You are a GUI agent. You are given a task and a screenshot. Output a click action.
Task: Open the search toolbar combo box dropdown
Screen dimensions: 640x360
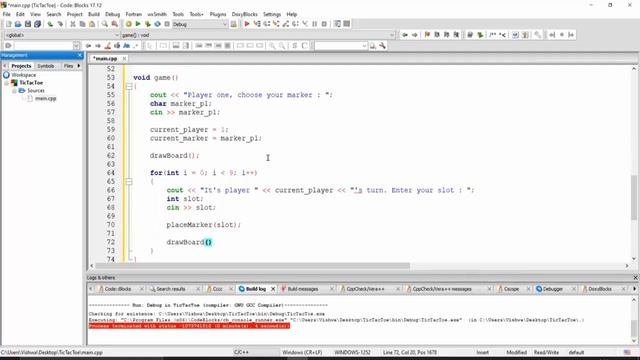click(364, 46)
